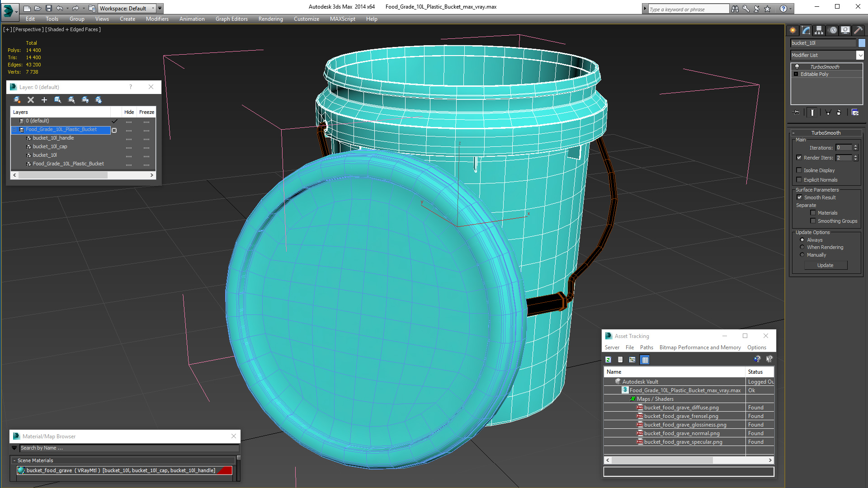
Task: Click the Redo arrow icon
Action: pyautogui.click(x=75, y=8)
